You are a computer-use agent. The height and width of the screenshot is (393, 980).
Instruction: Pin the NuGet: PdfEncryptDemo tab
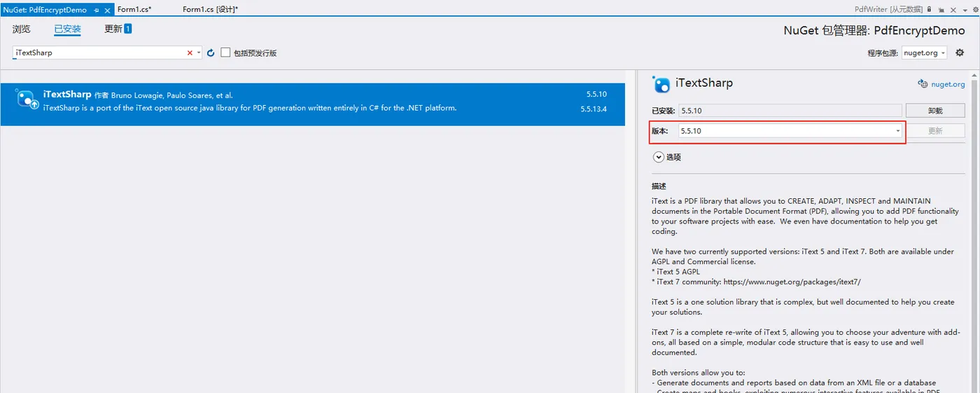pos(97,10)
